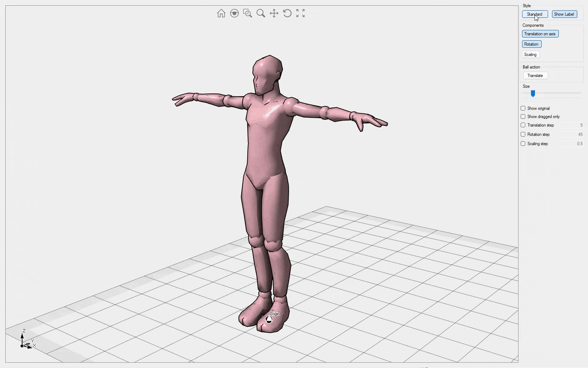Click the fit-all fullscreen icon
The image size is (588, 368).
pyautogui.click(x=300, y=13)
